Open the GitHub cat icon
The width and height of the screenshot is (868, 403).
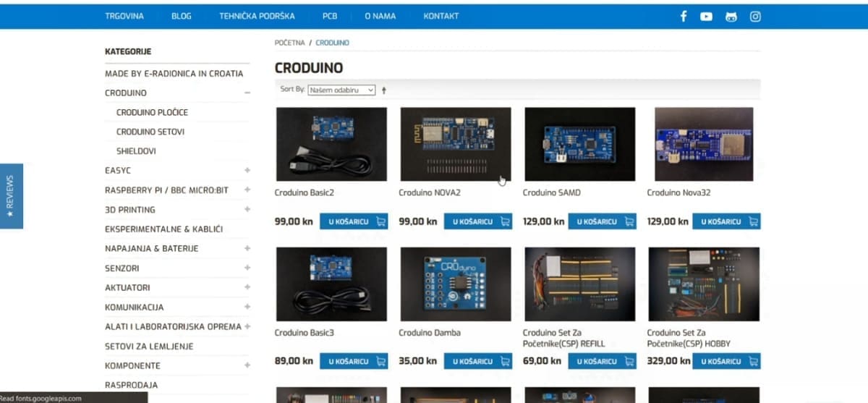[x=731, y=17]
